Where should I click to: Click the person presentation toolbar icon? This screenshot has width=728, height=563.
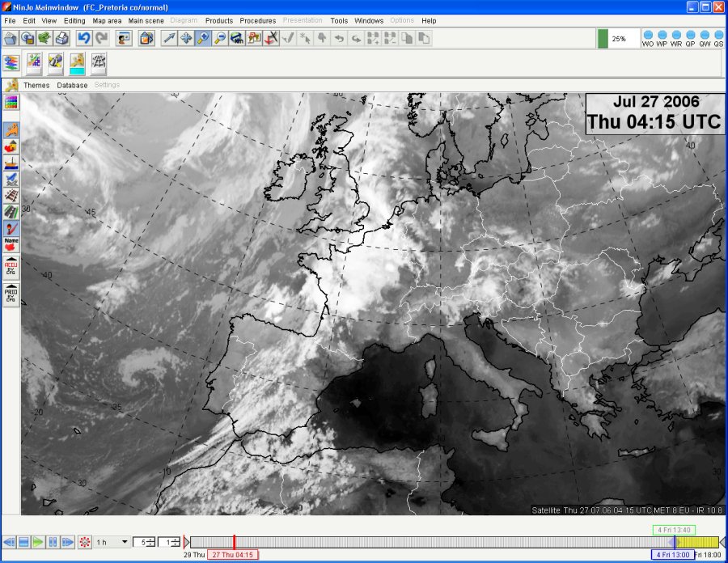coord(124,38)
